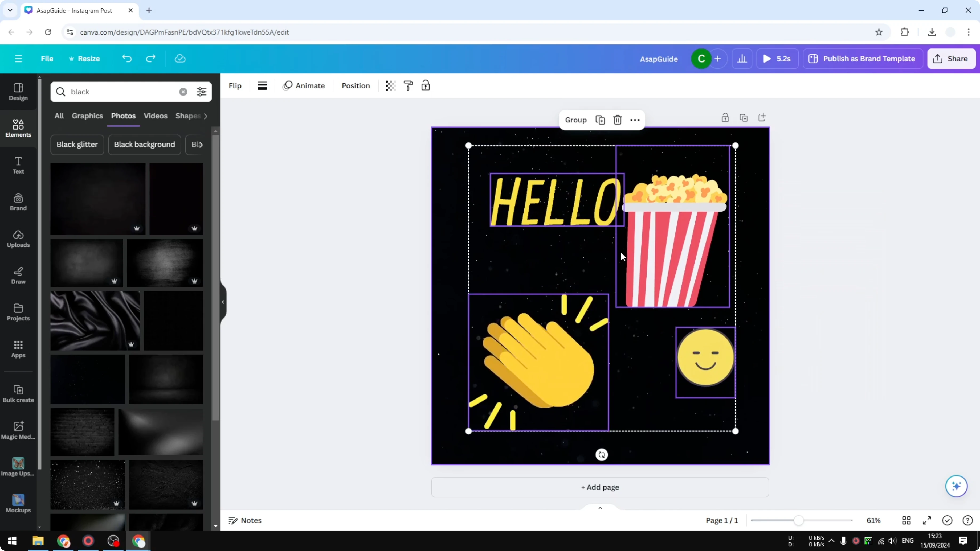Click Publish as Brand Template

[x=863, y=59]
